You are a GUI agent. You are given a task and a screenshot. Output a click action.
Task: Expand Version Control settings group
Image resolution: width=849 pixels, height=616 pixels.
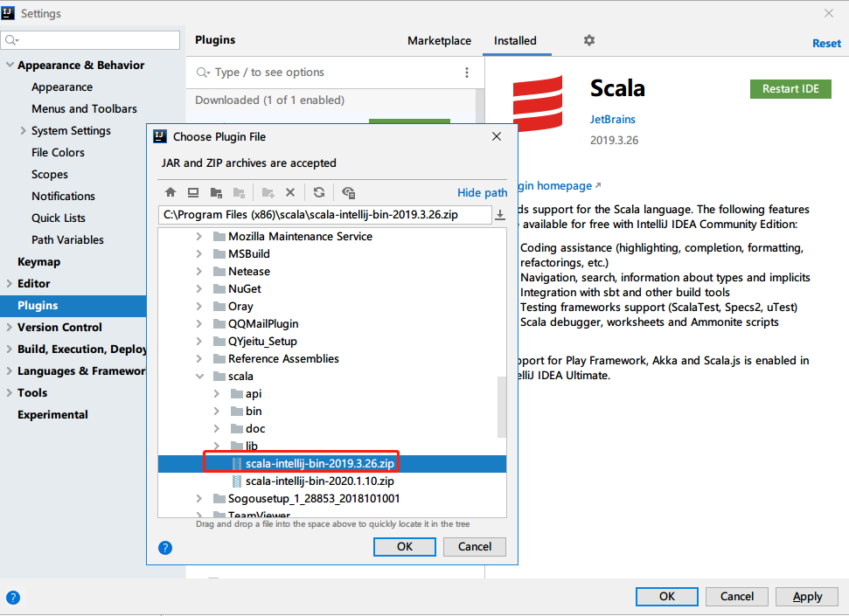click(10, 327)
